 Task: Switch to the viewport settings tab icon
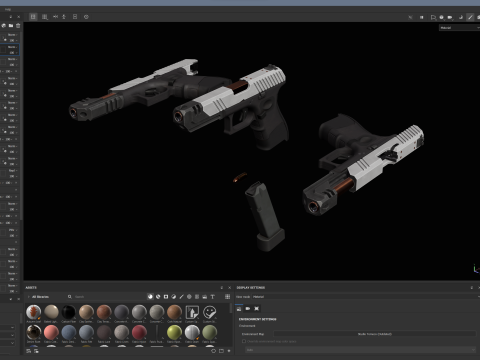point(256,309)
